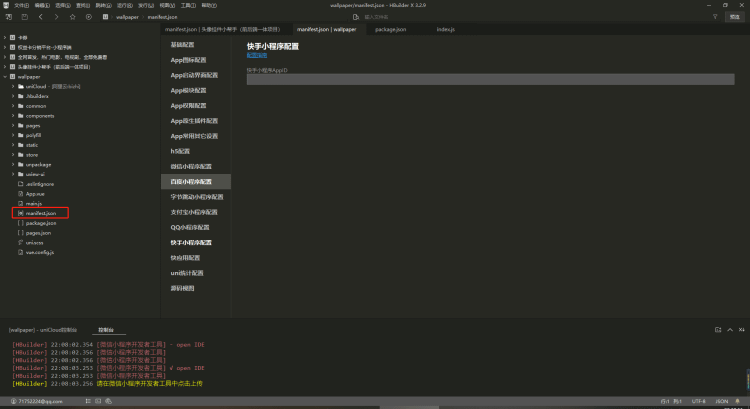Image resolution: width=750 pixels, height=409 pixels.
Task: Expand the .hbuilderx folder
Action: [x=13, y=96]
